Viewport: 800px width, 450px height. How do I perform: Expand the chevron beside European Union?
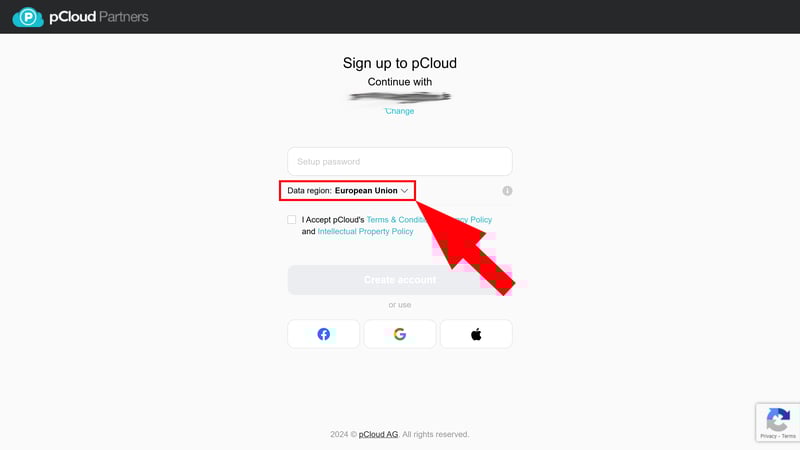(405, 191)
